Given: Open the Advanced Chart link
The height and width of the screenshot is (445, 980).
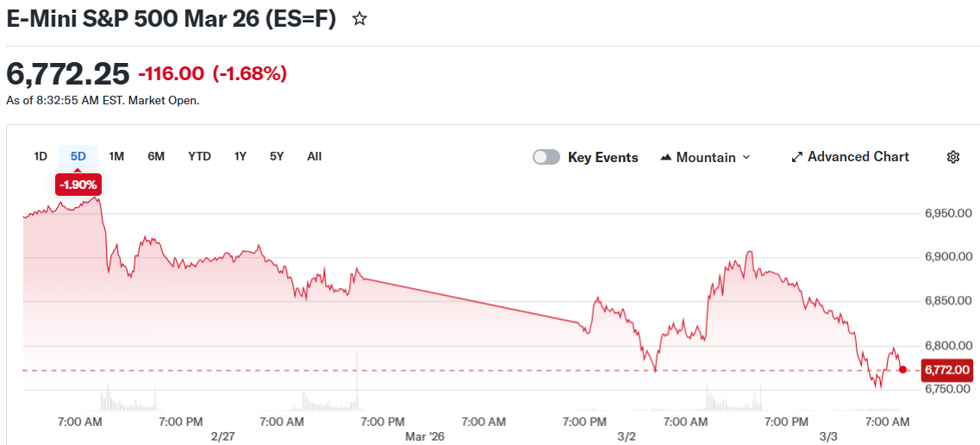Looking at the screenshot, I should (858, 157).
